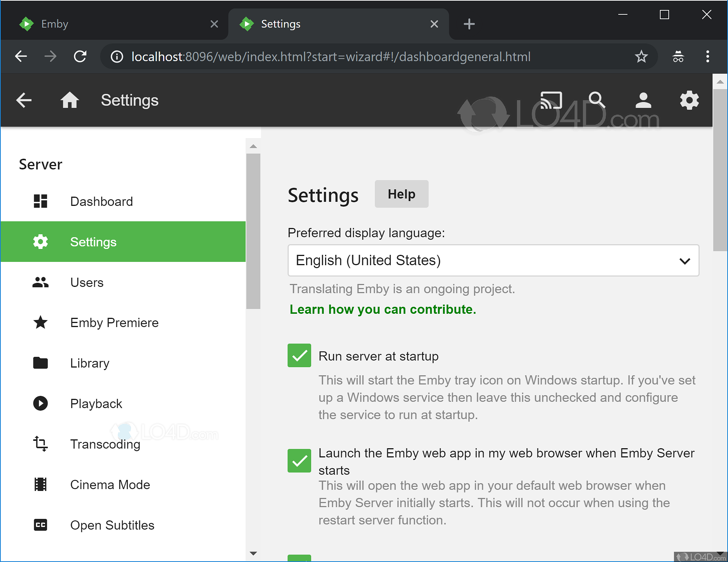Image resolution: width=728 pixels, height=562 pixels.
Task: Open Transcoding settings icon
Action: 40,444
